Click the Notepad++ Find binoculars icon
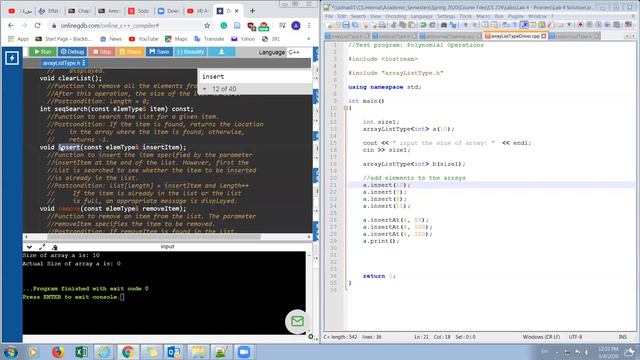 444,25
